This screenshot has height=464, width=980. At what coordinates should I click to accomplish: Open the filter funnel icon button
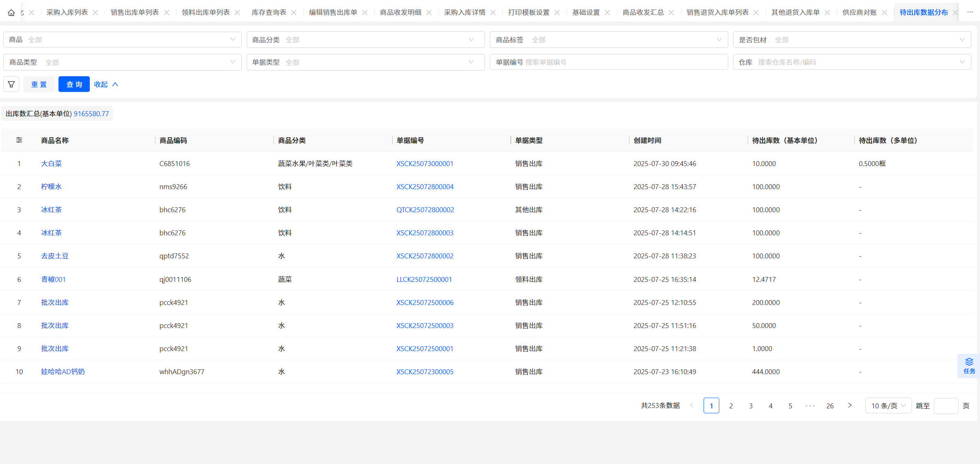click(12, 84)
